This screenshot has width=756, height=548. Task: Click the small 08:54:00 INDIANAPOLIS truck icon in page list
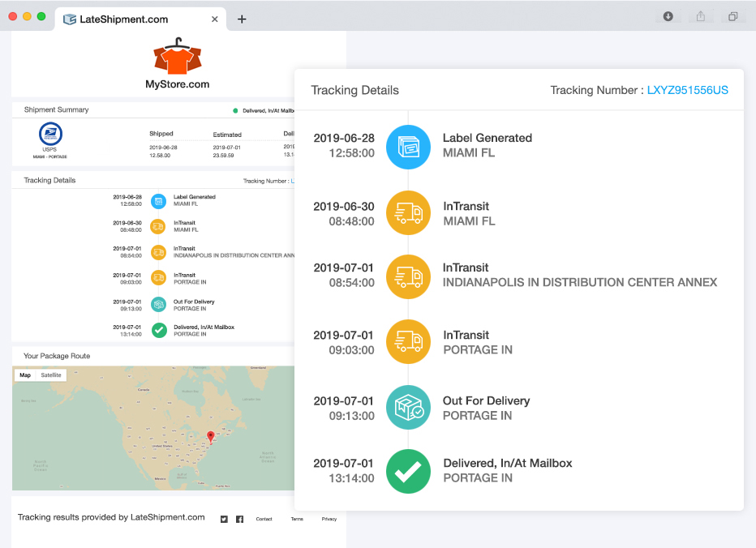coord(158,252)
